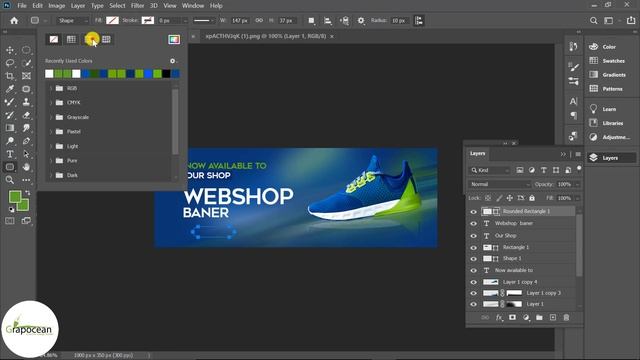Hide the Rectangle 1 layer

tap(473, 247)
